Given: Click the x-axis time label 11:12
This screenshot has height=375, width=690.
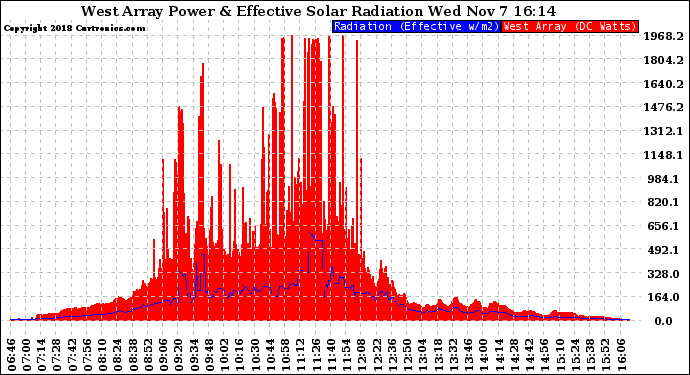Looking at the screenshot, I should point(301,355).
